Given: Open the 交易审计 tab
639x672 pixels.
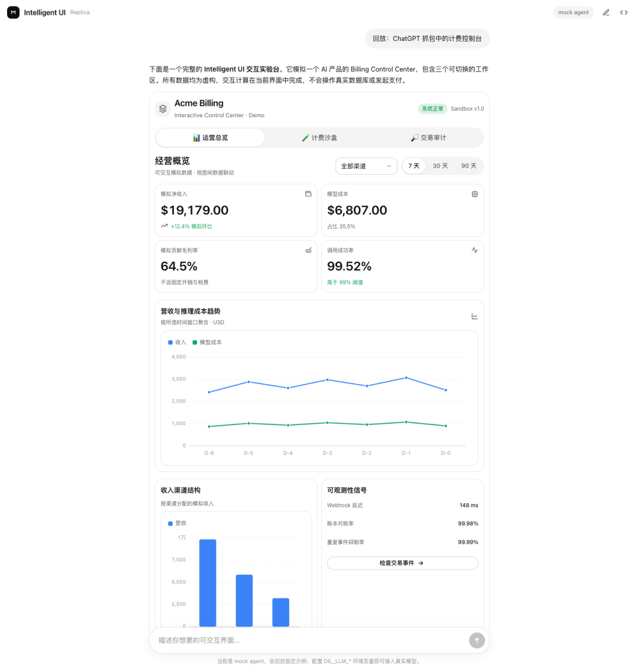Looking at the screenshot, I should (x=428, y=137).
